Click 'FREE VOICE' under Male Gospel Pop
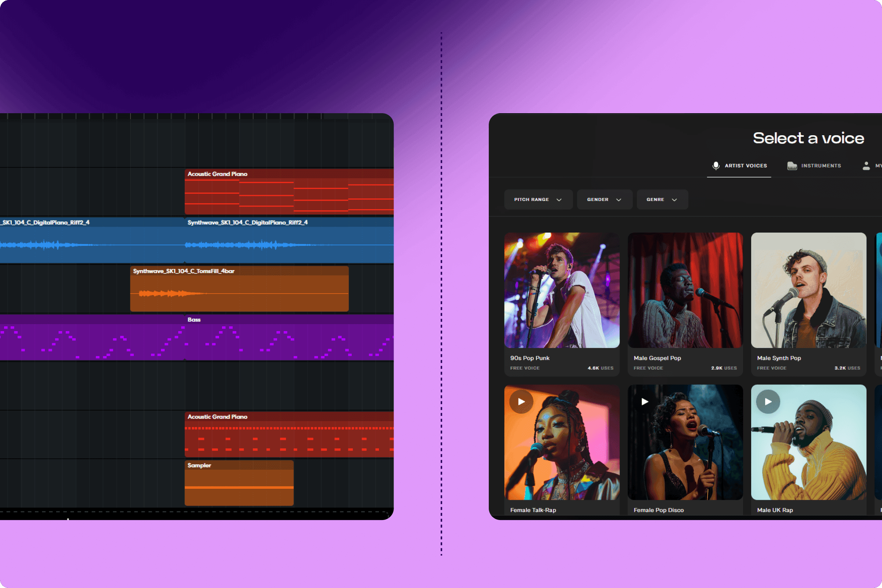Viewport: 882px width, 588px height. point(648,368)
